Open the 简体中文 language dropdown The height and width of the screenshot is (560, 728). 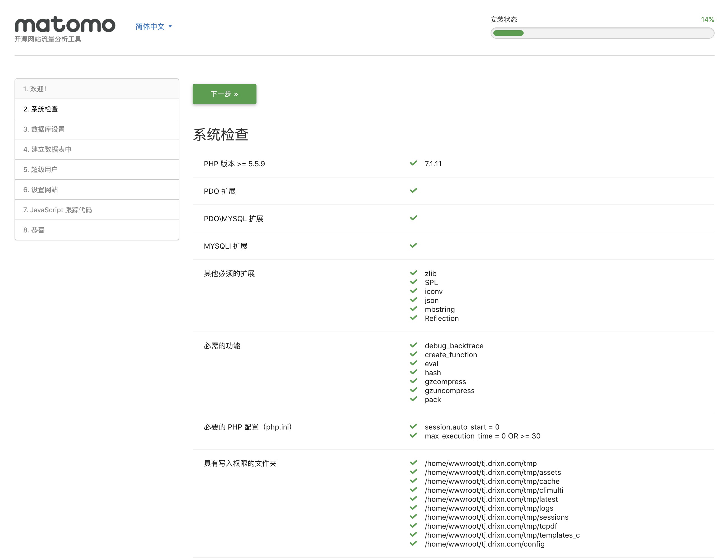click(x=154, y=26)
